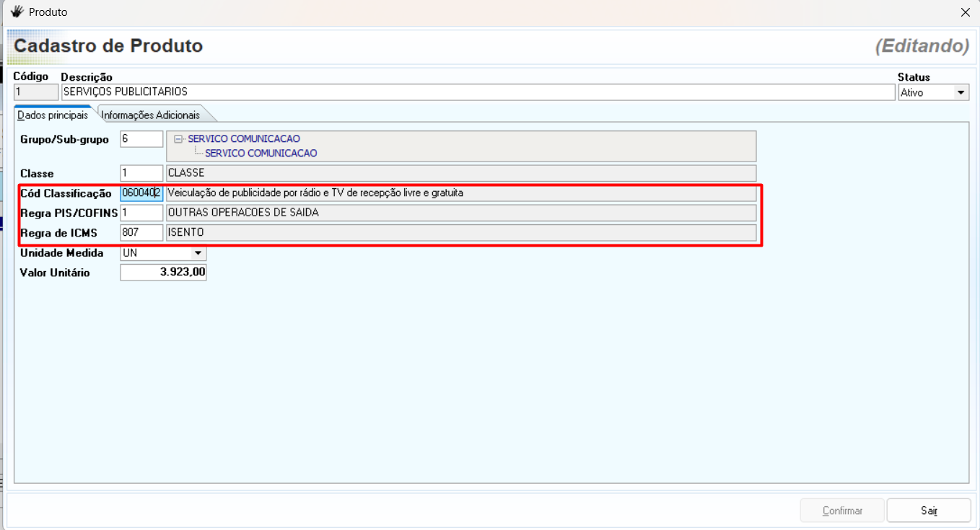This screenshot has width=980, height=530.
Task: Select the child SERVICO COMUNICACAO sub-group item
Action: tap(261, 154)
